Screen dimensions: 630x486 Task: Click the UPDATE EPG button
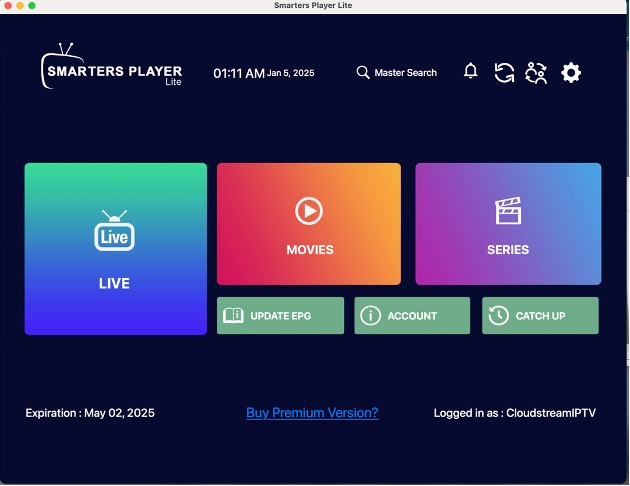point(280,315)
